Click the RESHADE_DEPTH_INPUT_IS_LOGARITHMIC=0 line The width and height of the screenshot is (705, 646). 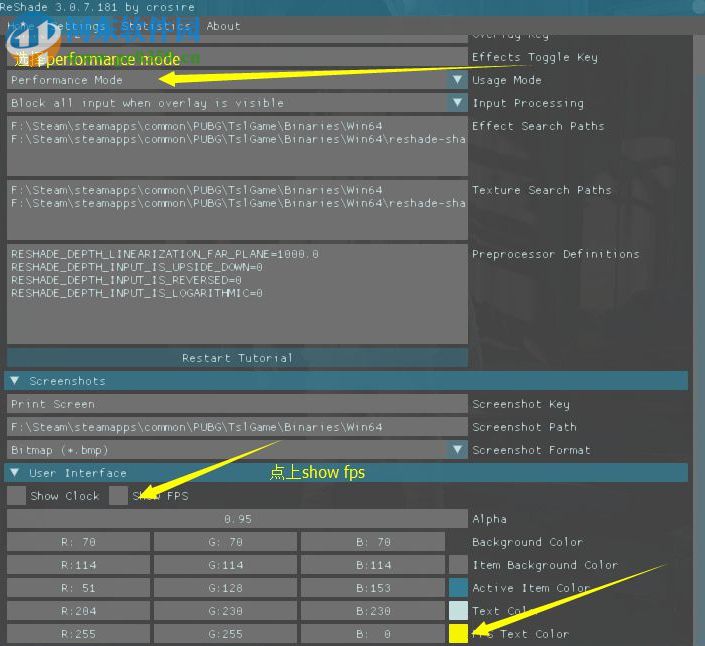(137, 293)
